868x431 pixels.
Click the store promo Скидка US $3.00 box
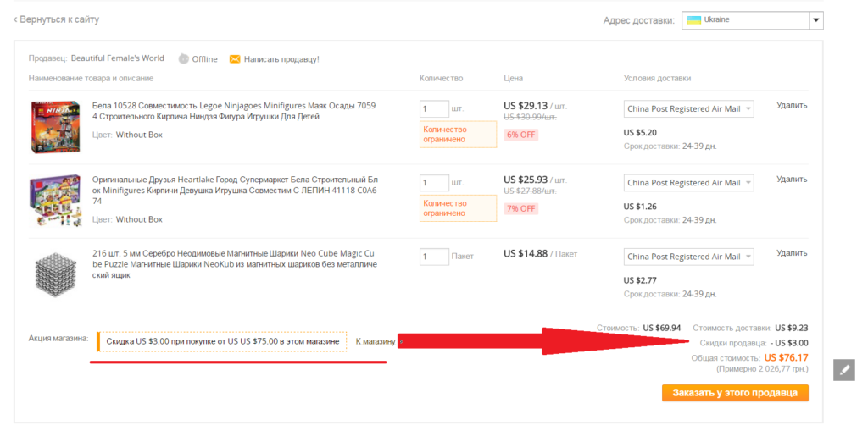[222, 342]
